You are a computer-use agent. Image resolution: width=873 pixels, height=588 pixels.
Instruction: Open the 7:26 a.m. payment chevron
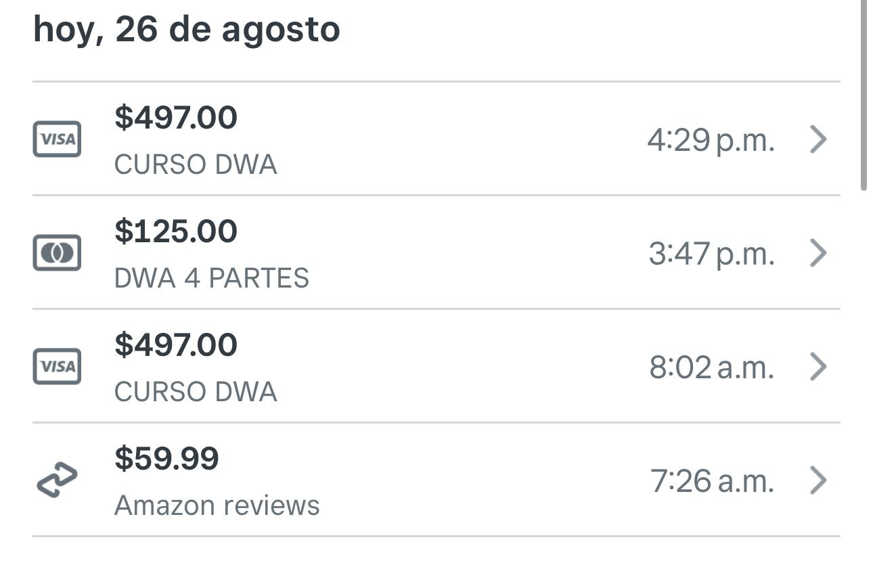pyautogui.click(x=818, y=480)
